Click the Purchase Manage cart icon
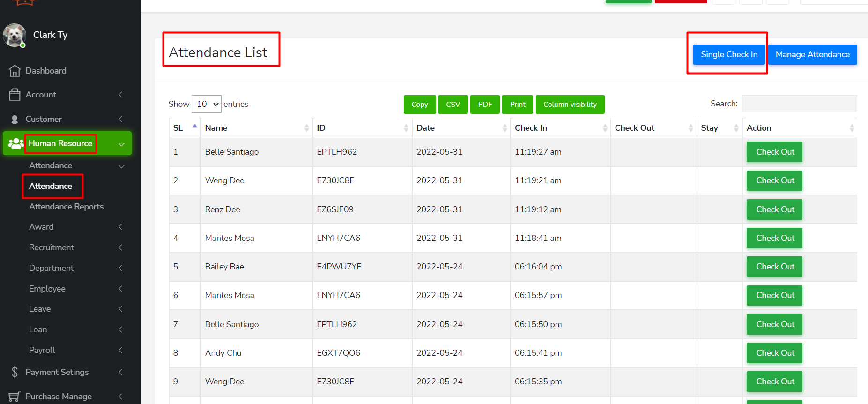Image resolution: width=868 pixels, height=404 pixels. click(x=15, y=397)
